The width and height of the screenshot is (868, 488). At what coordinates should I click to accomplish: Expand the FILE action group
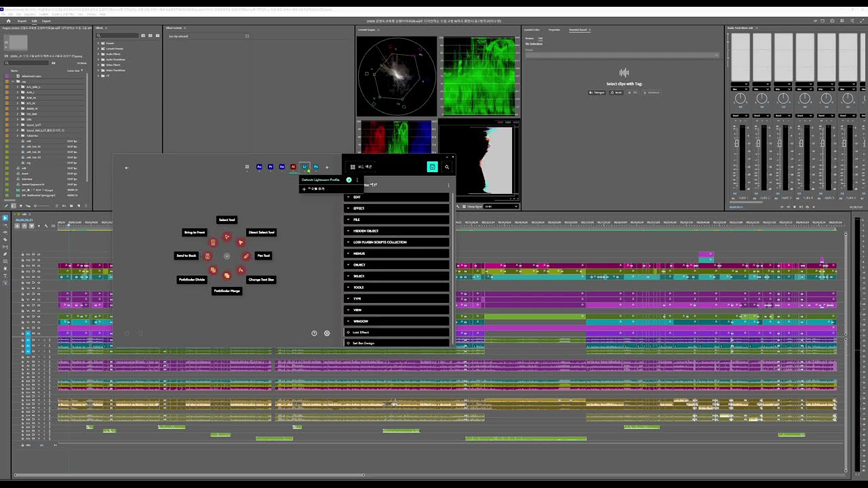coord(397,220)
